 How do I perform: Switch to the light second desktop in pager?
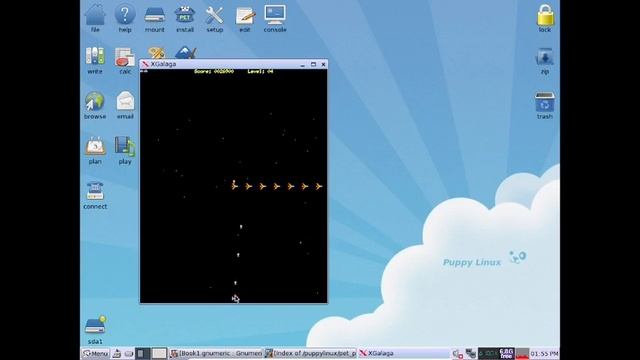(159, 353)
